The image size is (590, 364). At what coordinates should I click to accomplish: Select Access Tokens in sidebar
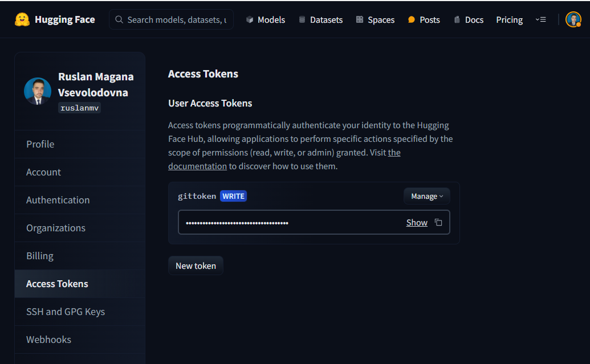[x=80, y=284]
